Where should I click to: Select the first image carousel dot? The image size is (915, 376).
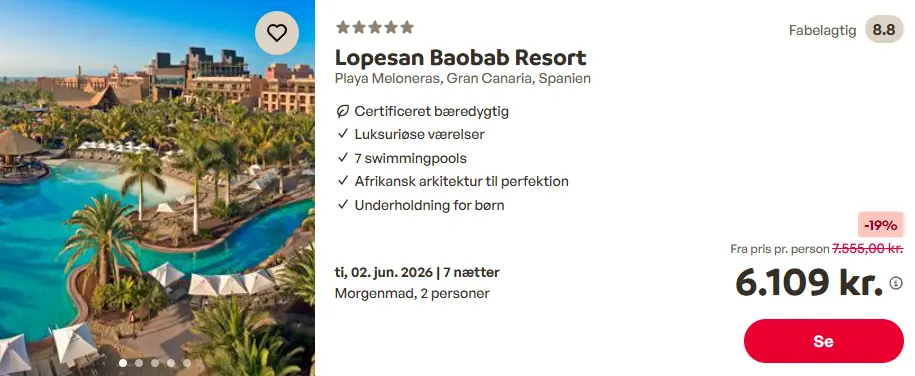pyautogui.click(x=123, y=363)
